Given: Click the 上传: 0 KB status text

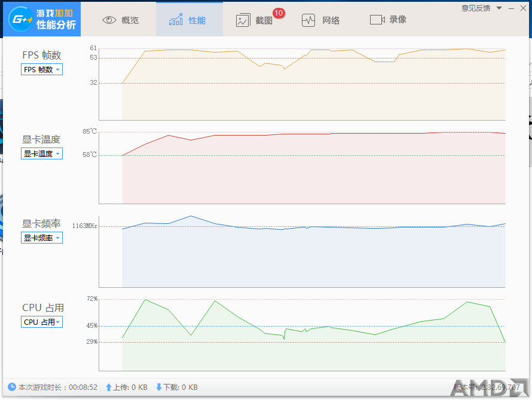Looking at the screenshot, I should (x=130, y=387).
